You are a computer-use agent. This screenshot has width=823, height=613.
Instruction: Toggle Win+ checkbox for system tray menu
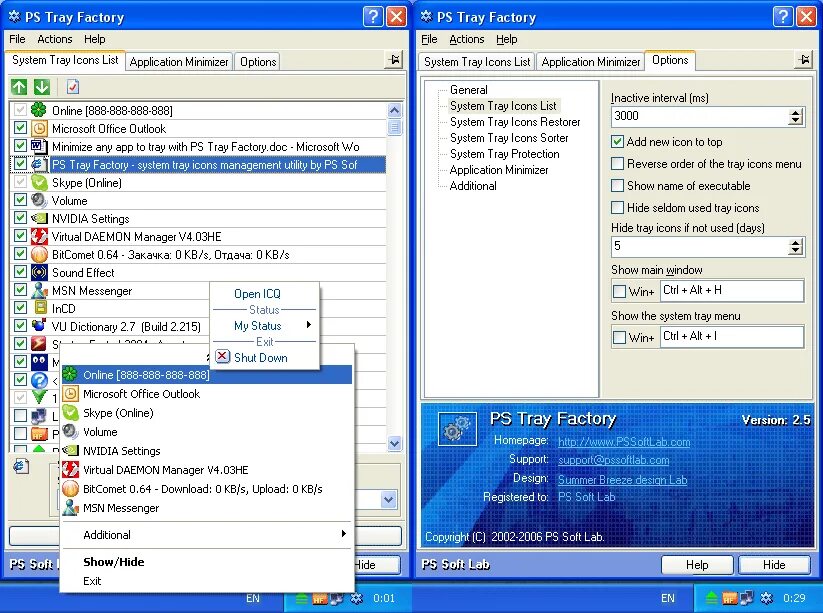pyautogui.click(x=619, y=337)
